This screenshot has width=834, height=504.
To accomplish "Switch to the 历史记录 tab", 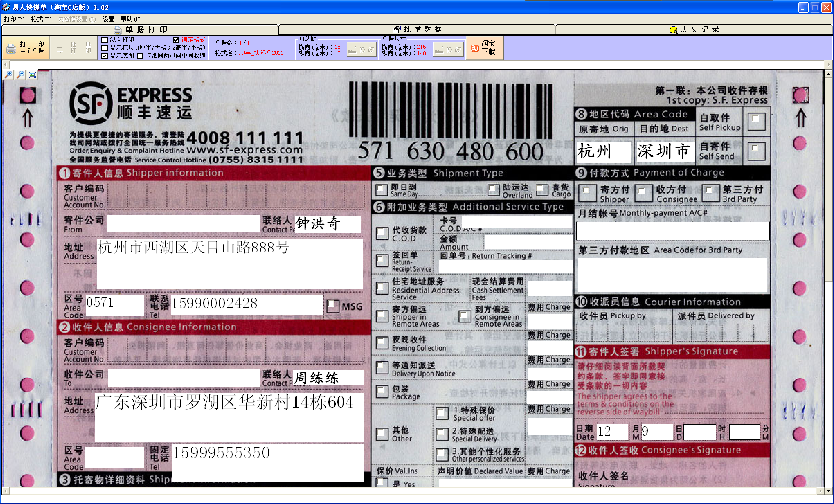I will coord(695,29).
